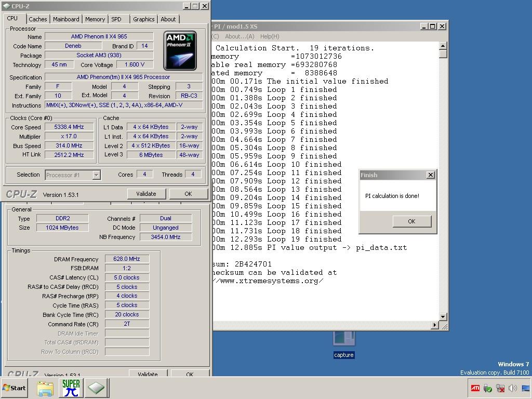Click OK in the Finish dialog

point(411,221)
